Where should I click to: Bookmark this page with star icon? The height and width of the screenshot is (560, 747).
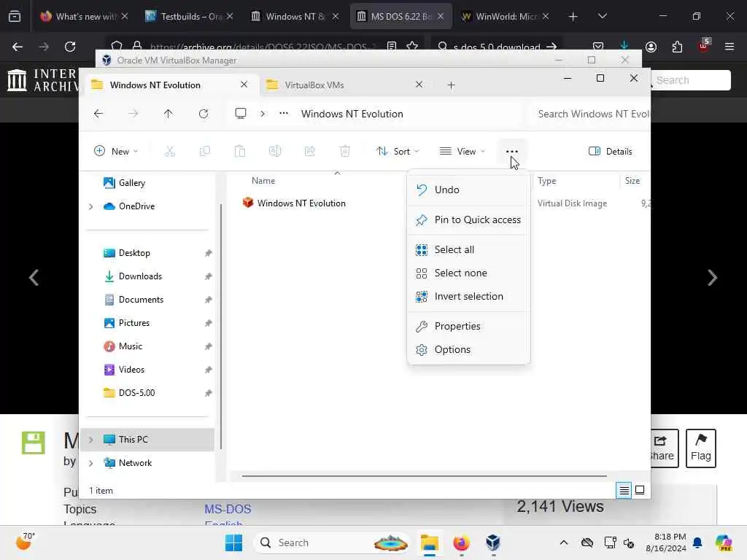(413, 46)
